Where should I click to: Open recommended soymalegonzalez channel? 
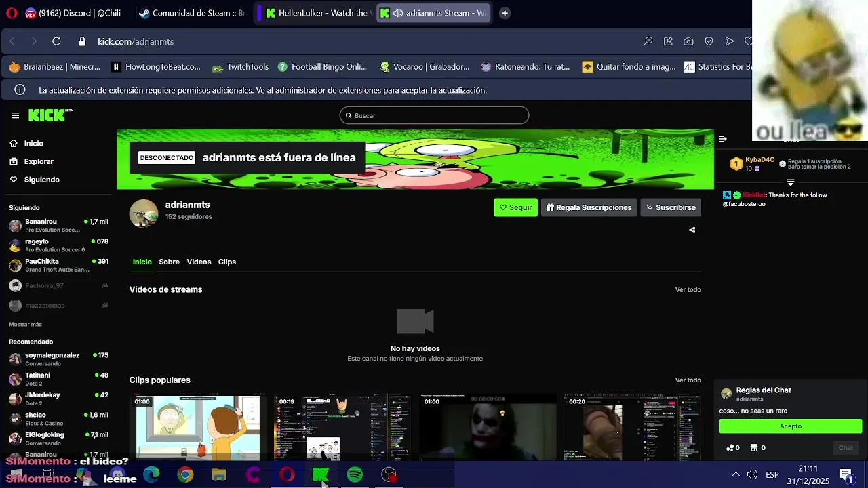click(x=58, y=359)
